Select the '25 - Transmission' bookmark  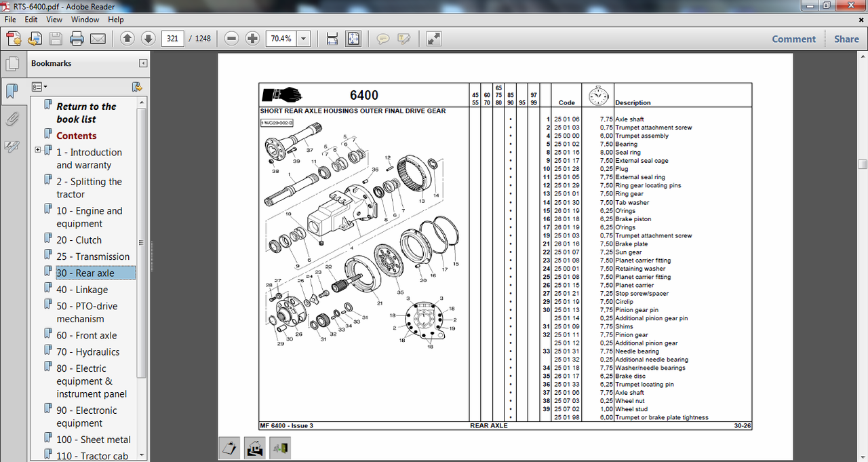(x=93, y=256)
